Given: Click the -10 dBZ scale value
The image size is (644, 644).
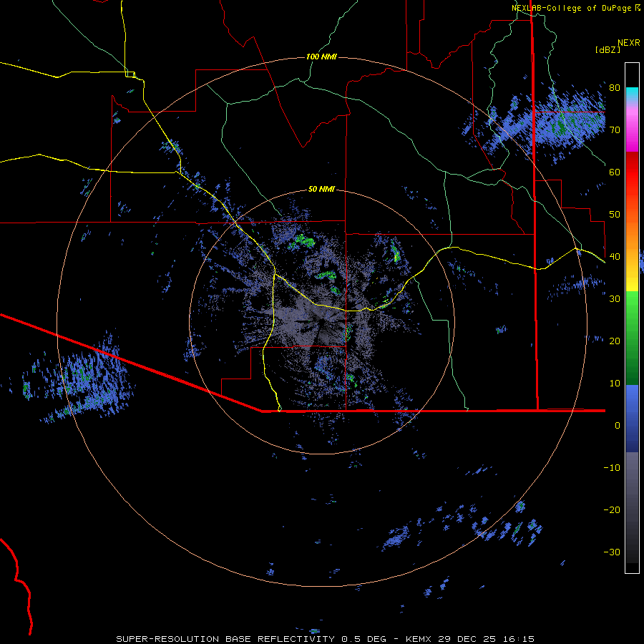Looking at the screenshot, I should [x=612, y=468].
